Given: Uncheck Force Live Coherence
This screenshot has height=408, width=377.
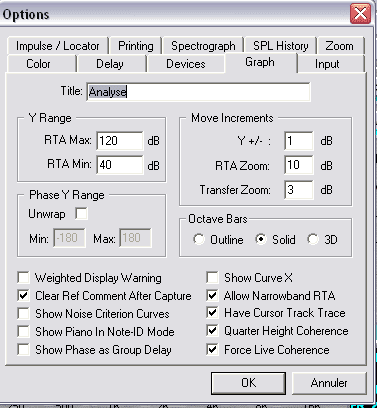Looking at the screenshot, I should coord(212,350).
